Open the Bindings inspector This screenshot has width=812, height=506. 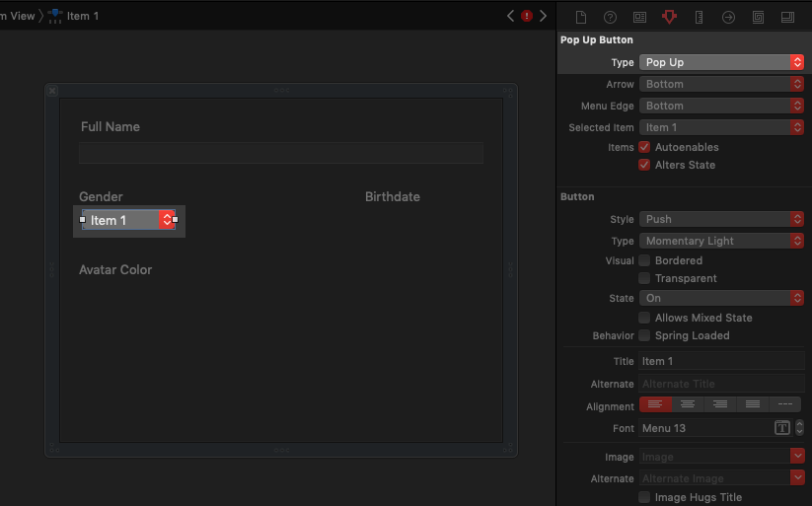[x=758, y=17]
